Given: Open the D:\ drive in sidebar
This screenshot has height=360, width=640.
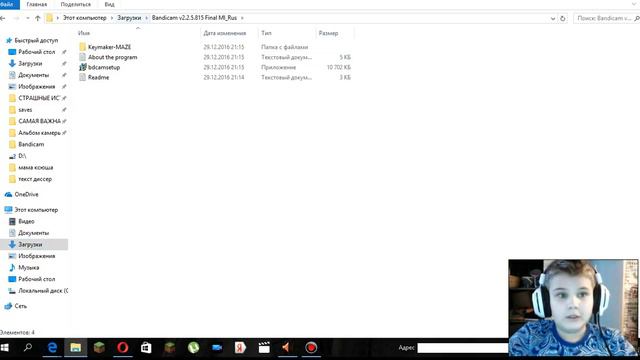Looking at the screenshot, I should (22, 156).
